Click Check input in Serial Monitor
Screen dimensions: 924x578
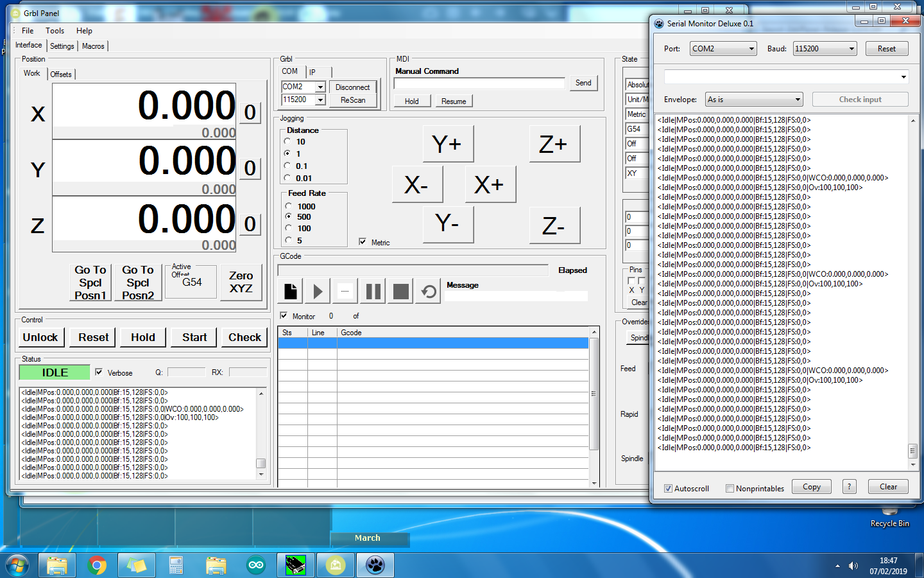tap(860, 100)
